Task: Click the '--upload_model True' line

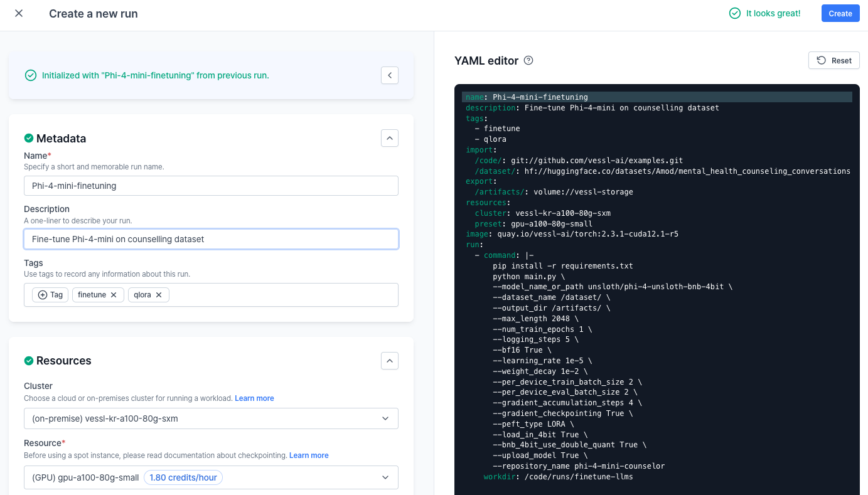Action: click(540, 455)
